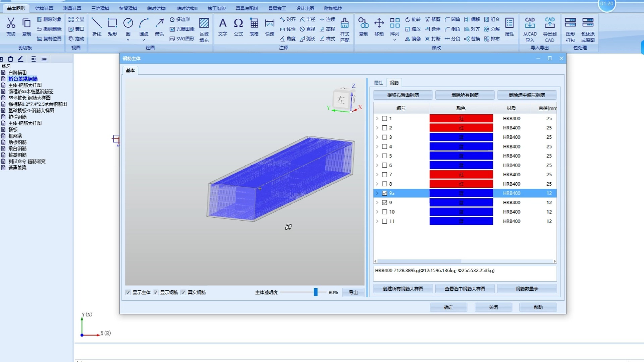The height and width of the screenshot is (362, 644).
Task: Toggle the 显示主体 checkbox
Action: coord(128,292)
